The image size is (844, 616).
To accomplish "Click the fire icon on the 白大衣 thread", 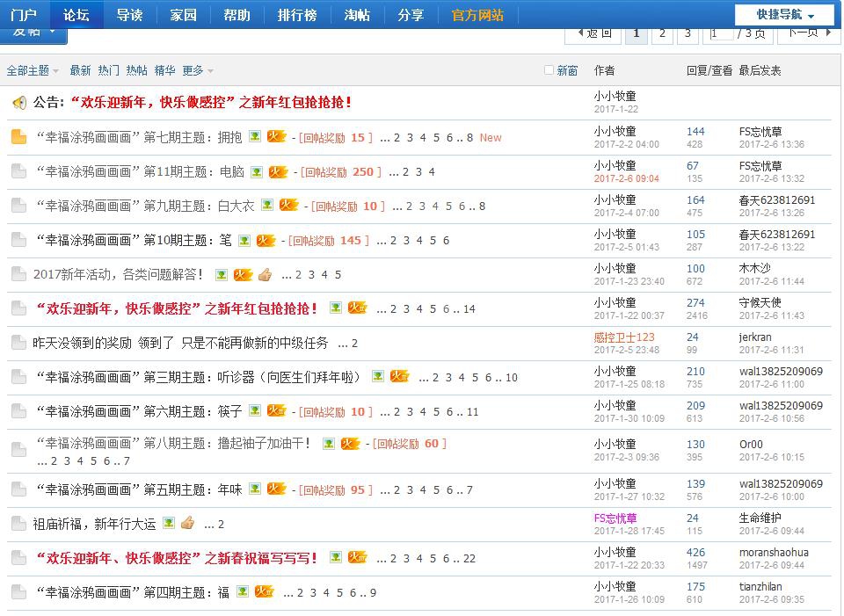I will [x=286, y=207].
